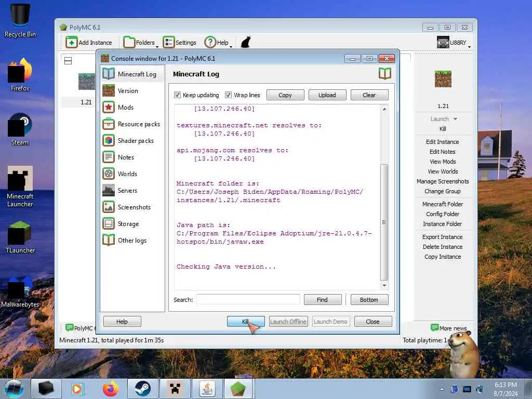The width and height of the screenshot is (532, 399).
Task: Click the Upload log button
Action: pos(327,95)
